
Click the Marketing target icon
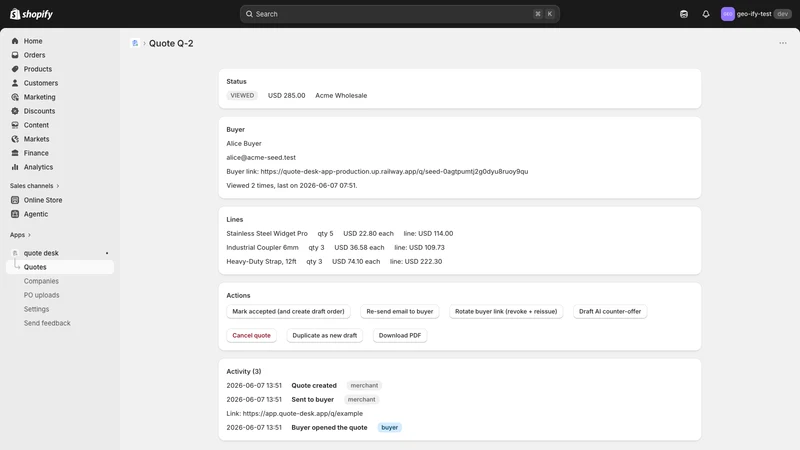(15, 97)
